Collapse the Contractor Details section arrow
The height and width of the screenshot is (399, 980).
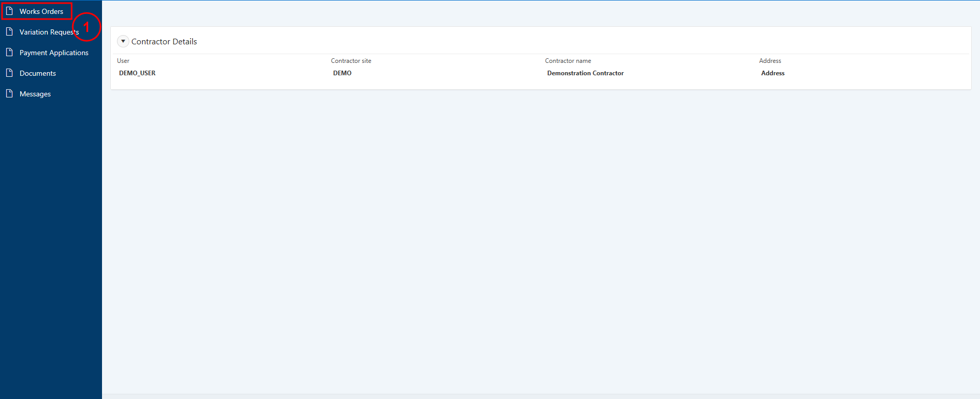pyautogui.click(x=123, y=41)
